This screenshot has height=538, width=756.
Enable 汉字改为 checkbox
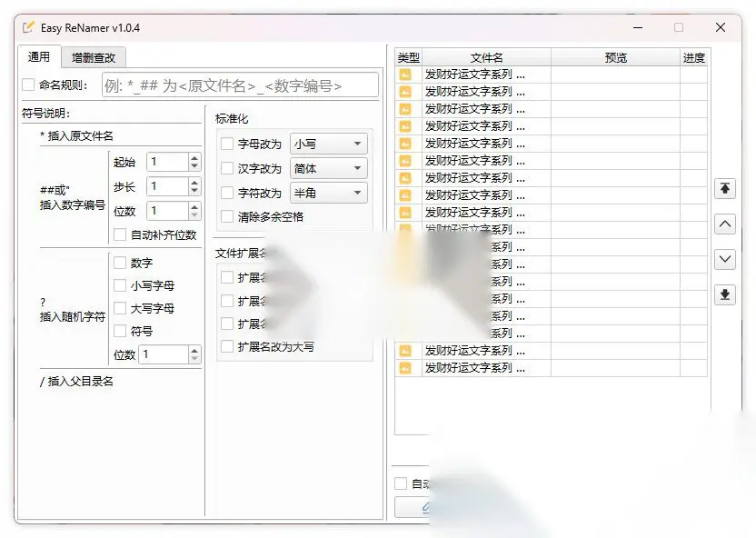226,168
